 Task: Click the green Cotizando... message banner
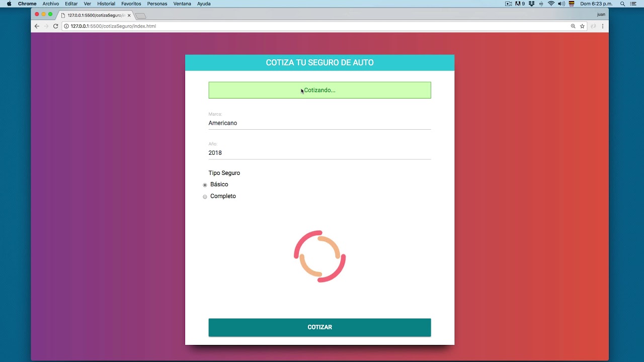pyautogui.click(x=319, y=90)
